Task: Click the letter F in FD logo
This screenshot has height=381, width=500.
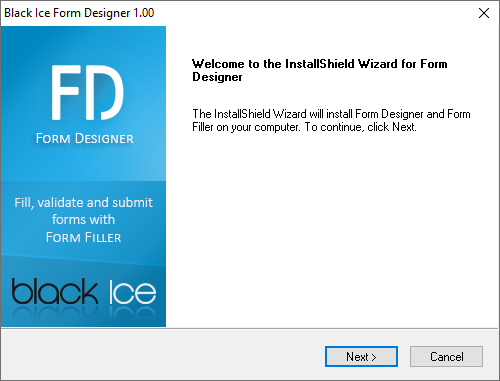Action: click(x=66, y=93)
